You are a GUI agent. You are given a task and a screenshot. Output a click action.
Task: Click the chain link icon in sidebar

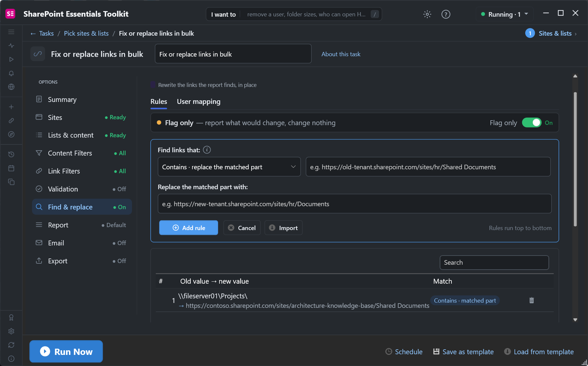click(11, 121)
